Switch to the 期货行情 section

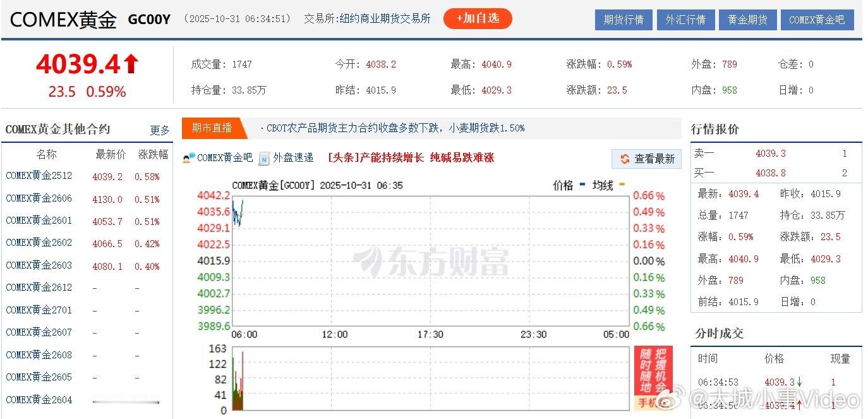tap(623, 20)
